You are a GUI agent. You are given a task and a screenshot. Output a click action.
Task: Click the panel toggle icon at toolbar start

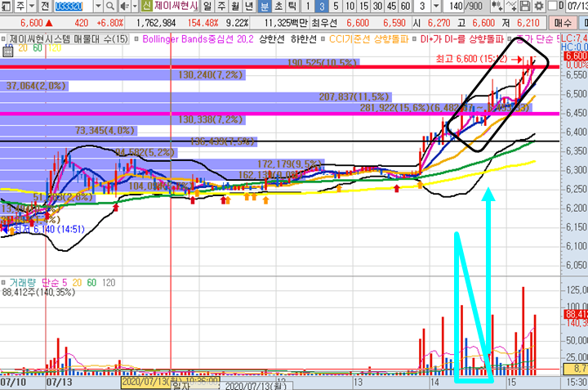(7, 6)
